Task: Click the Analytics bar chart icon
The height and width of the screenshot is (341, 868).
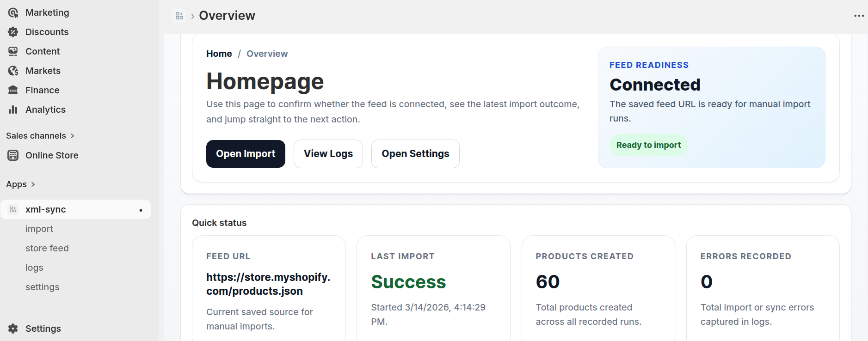Action: (x=13, y=110)
